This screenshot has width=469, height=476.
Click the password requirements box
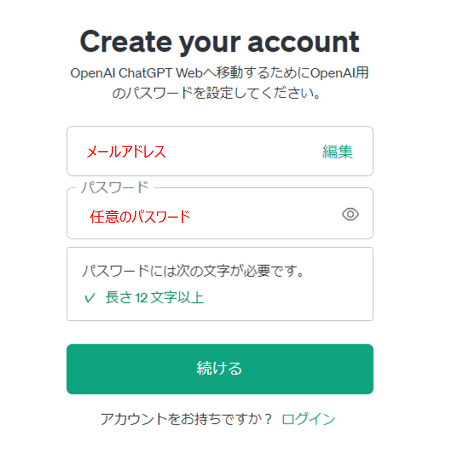pos(220,284)
